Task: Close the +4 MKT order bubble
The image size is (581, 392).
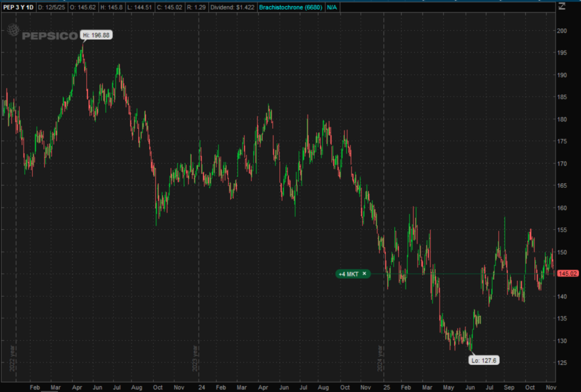Action: point(365,273)
